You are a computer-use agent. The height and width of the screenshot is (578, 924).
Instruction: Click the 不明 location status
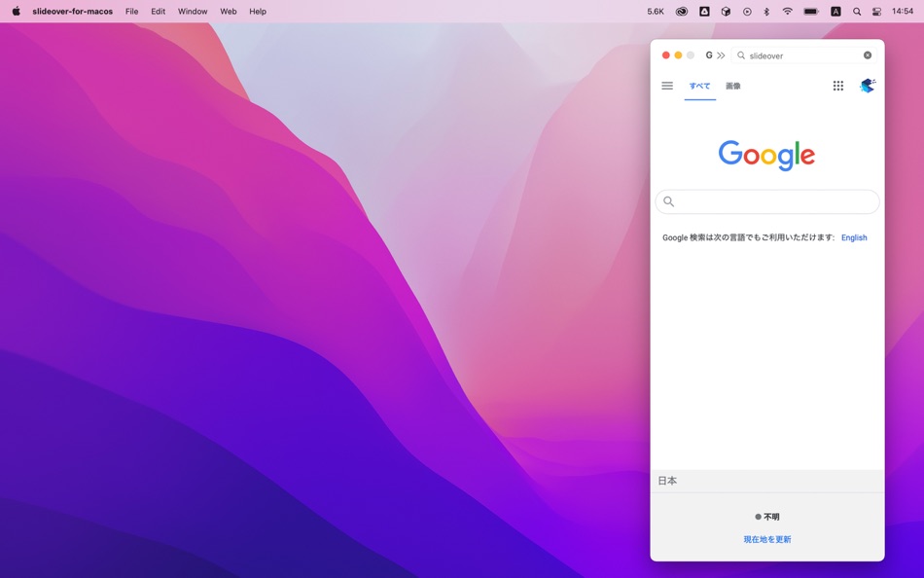(x=767, y=517)
